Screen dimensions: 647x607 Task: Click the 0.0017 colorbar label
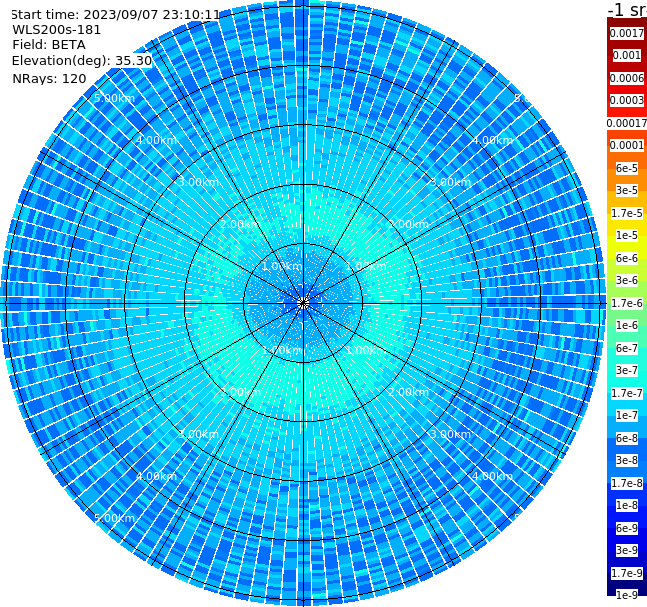click(x=626, y=33)
